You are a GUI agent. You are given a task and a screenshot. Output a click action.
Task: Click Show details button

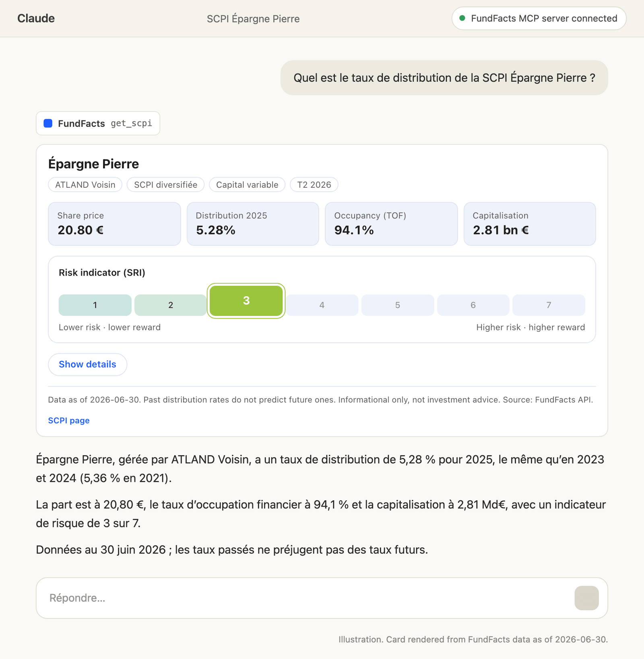point(88,365)
